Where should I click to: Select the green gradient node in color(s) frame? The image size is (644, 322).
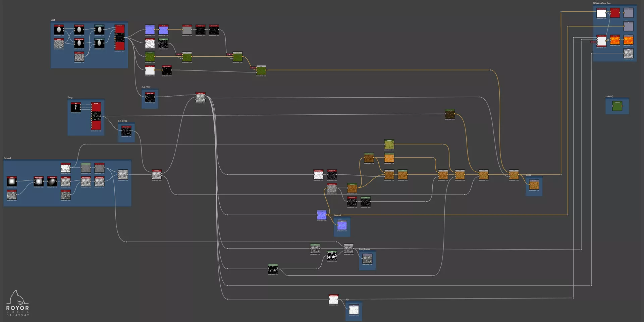(617, 106)
